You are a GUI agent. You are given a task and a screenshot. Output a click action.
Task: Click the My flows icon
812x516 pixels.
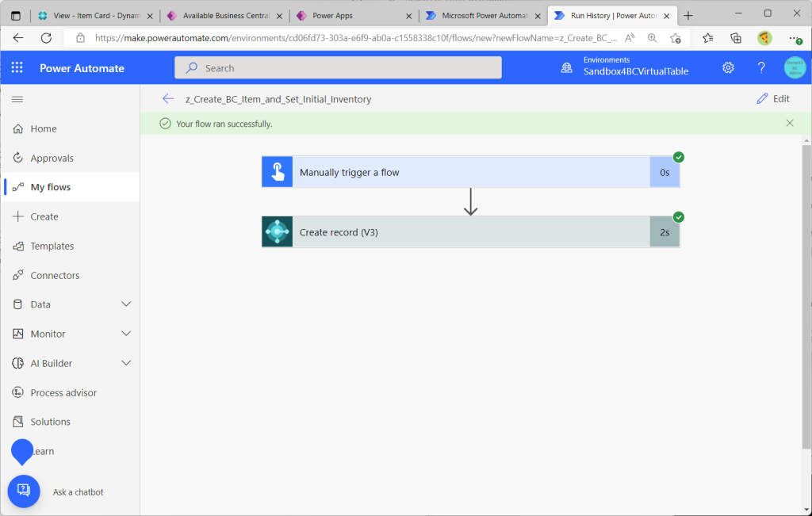tap(17, 187)
